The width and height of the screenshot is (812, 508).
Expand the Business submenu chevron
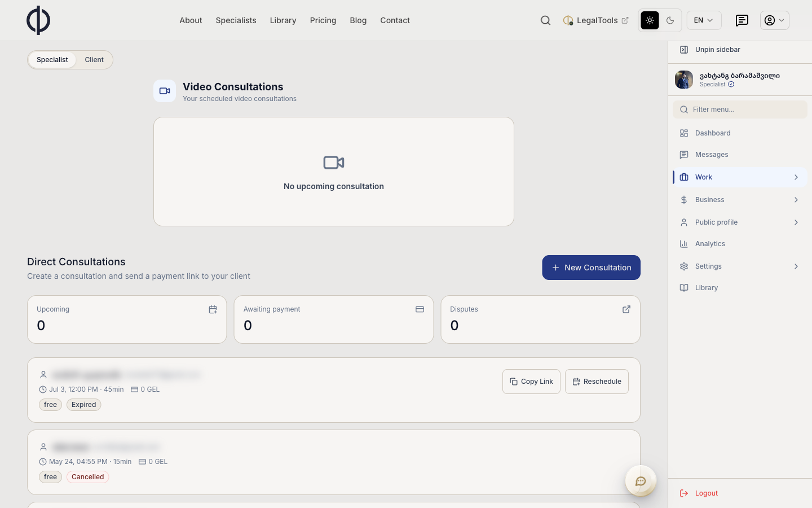click(x=796, y=200)
